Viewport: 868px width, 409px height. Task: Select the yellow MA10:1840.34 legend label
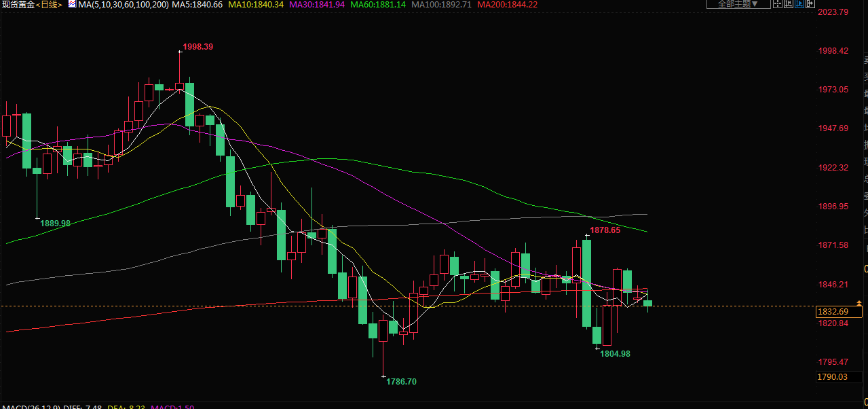pos(256,5)
